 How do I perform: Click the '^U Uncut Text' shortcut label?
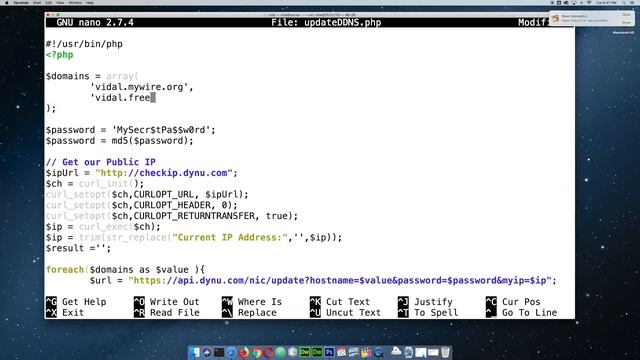click(x=345, y=313)
